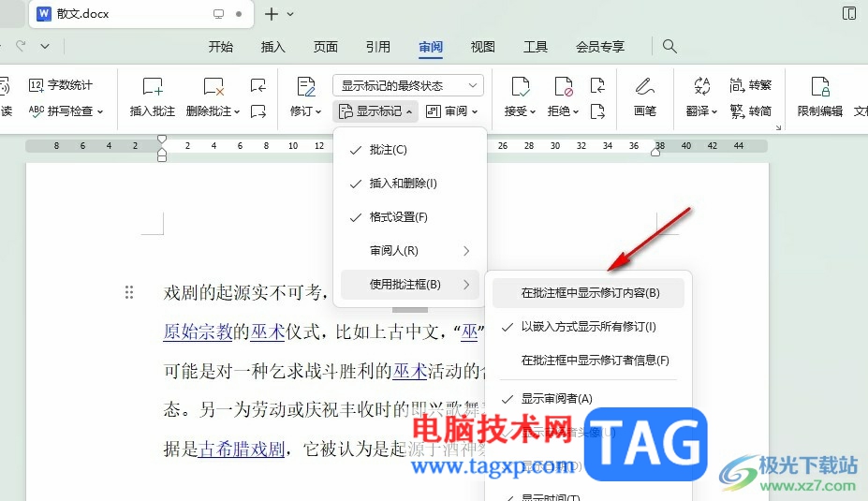The height and width of the screenshot is (501, 868).
Task: Expand the 拼写检查 dropdown arrow
Action: (100, 112)
